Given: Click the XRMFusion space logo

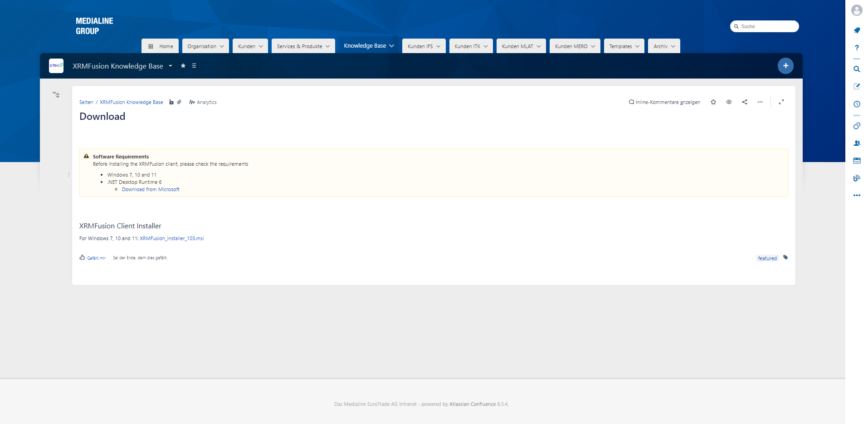Looking at the screenshot, I should pyautogui.click(x=56, y=66).
